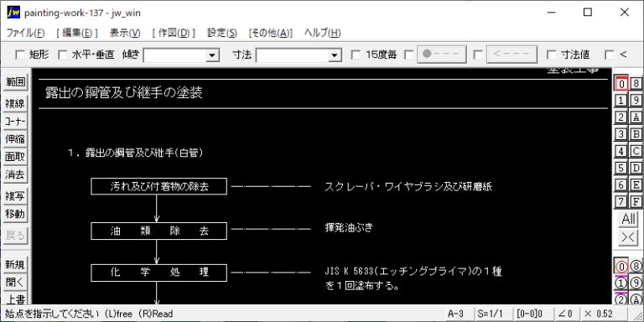The height and width of the screenshot is (322, 644).
Task: Toggle the 15度毎 checkbox
Action: click(356, 55)
